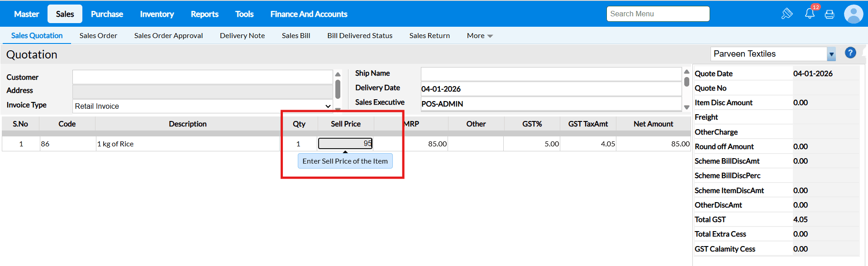Click the Delivery Date field
The image size is (868, 266).
tap(551, 89)
